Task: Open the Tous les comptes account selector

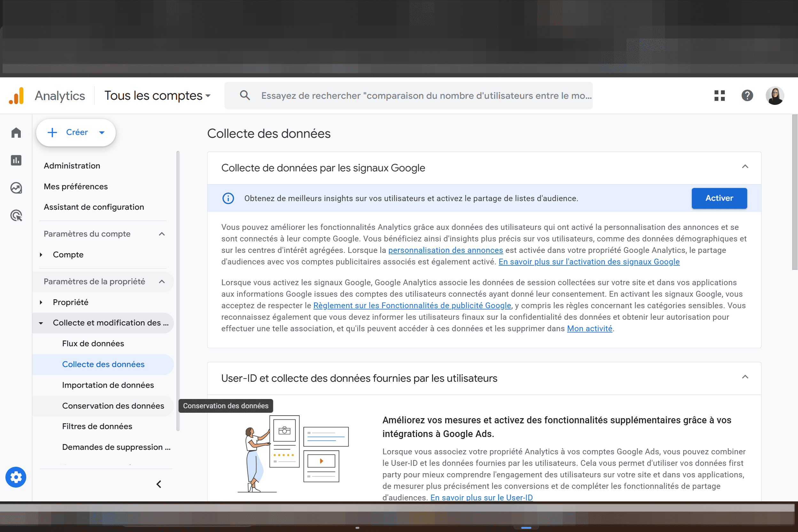Action: (157, 96)
